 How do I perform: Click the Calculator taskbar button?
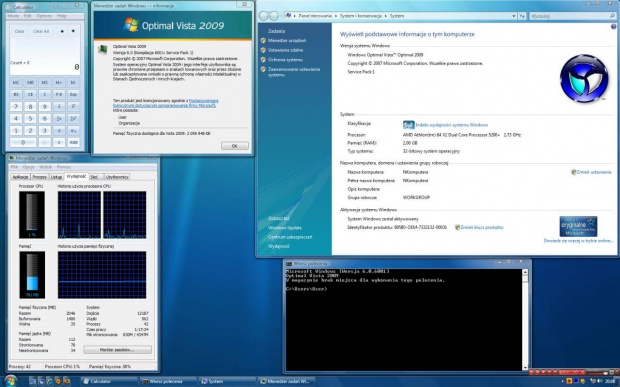click(x=109, y=381)
